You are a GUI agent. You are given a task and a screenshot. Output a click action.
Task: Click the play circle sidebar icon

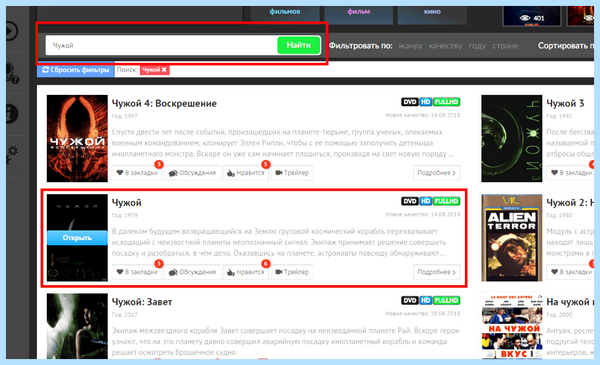(x=12, y=31)
